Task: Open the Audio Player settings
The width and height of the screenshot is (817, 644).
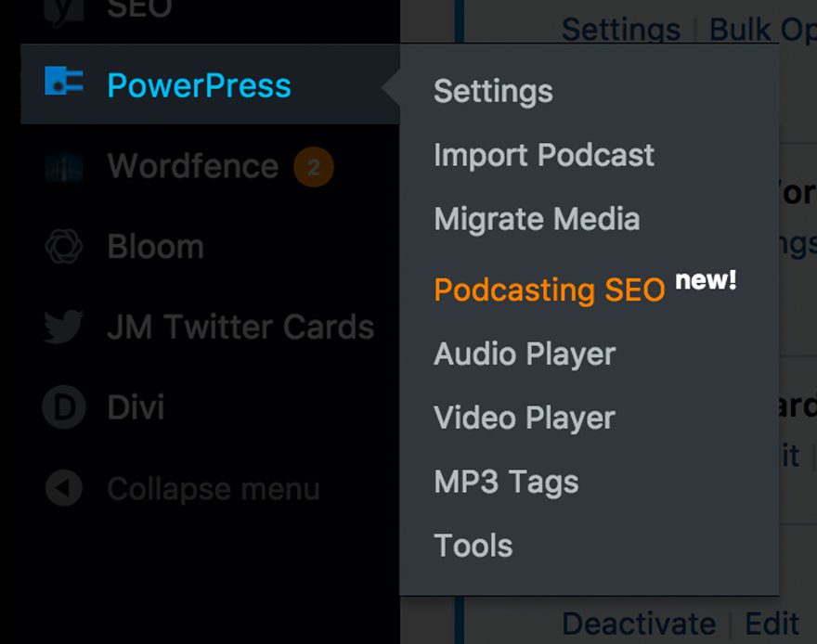Action: (x=524, y=354)
